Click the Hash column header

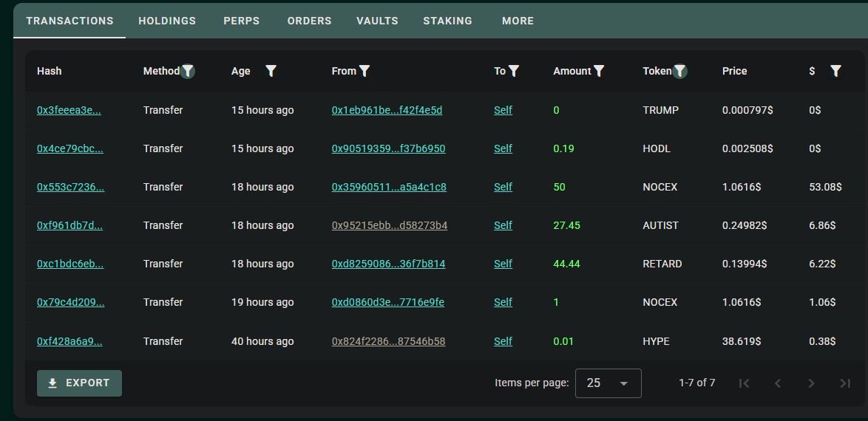pos(50,71)
